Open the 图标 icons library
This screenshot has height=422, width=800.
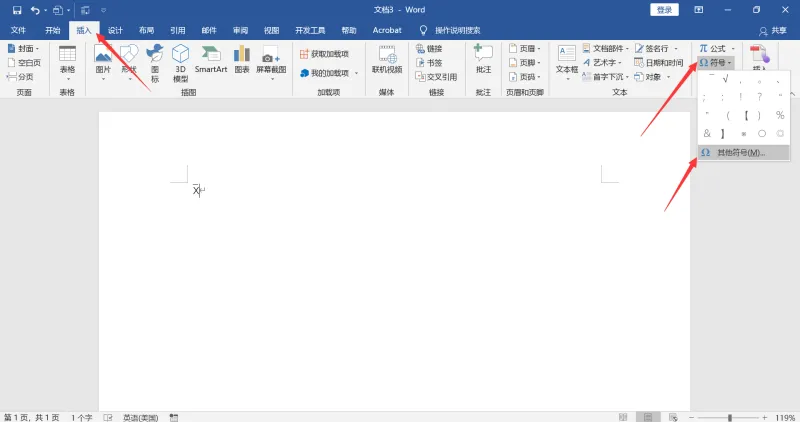point(155,63)
